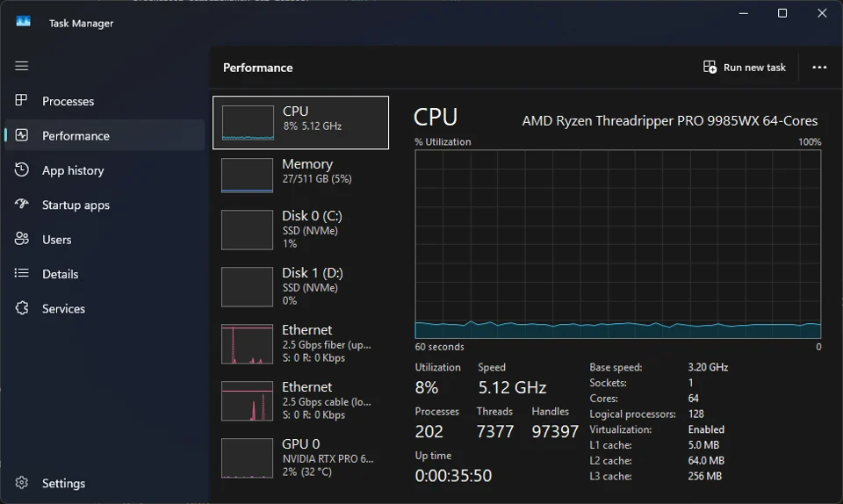Viewport: 843px width, 504px height.
Task: Click the 97397 handles count
Action: (x=555, y=431)
